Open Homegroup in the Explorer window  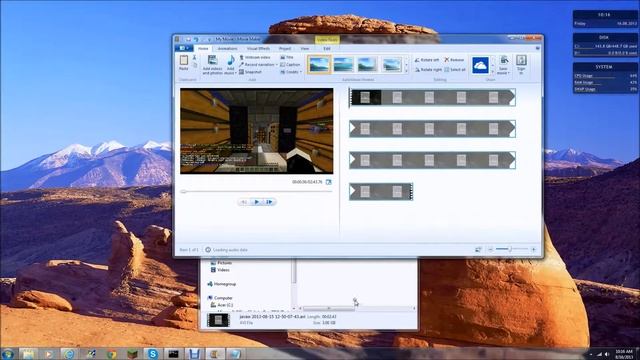pyautogui.click(x=221, y=284)
